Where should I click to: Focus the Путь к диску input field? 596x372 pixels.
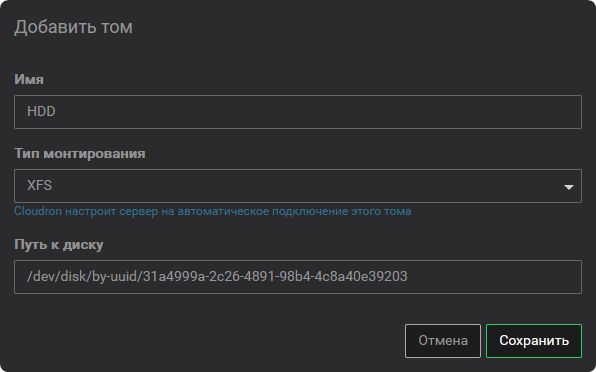tap(298, 277)
